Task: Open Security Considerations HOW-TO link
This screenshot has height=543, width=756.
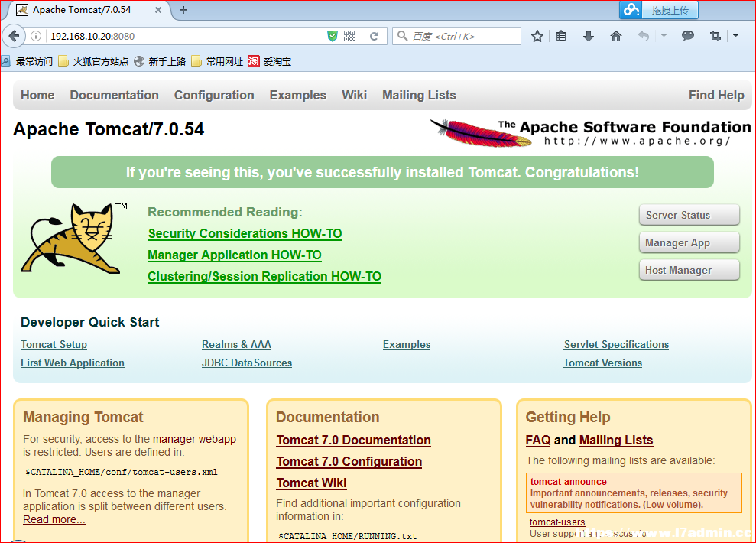Action: pyautogui.click(x=245, y=233)
